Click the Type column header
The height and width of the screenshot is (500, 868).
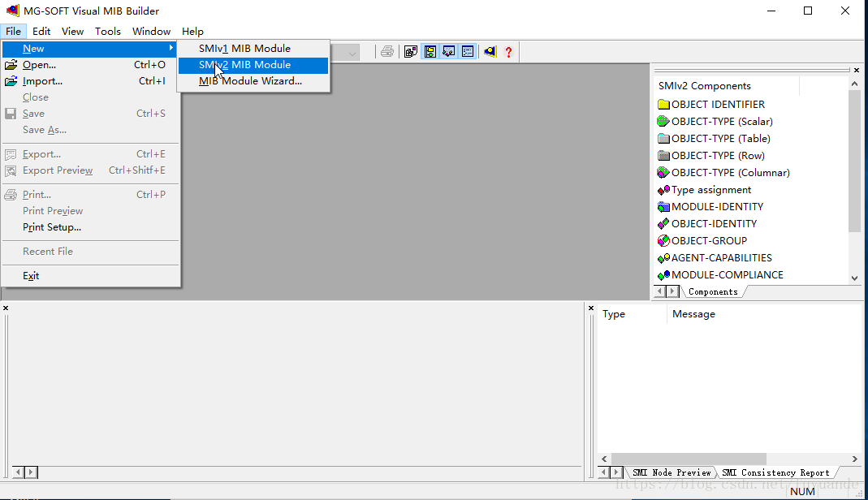click(x=633, y=314)
